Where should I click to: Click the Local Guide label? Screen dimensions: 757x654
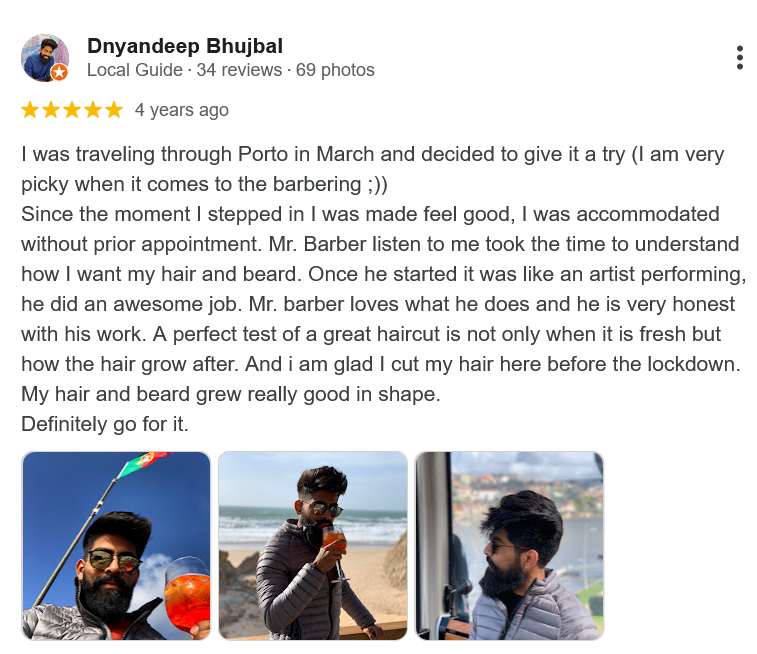[x=135, y=70]
